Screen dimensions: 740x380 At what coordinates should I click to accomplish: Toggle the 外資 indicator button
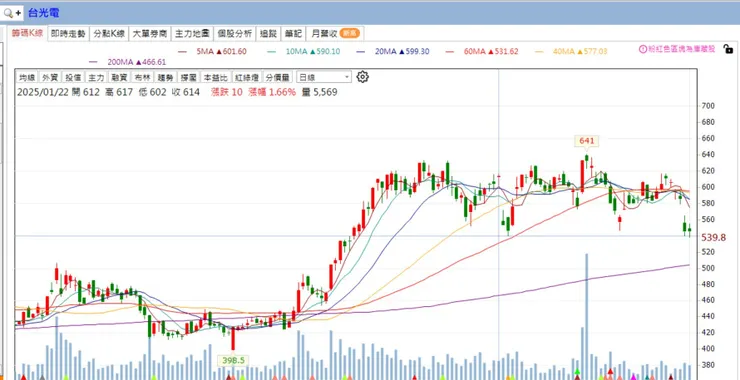(50, 77)
